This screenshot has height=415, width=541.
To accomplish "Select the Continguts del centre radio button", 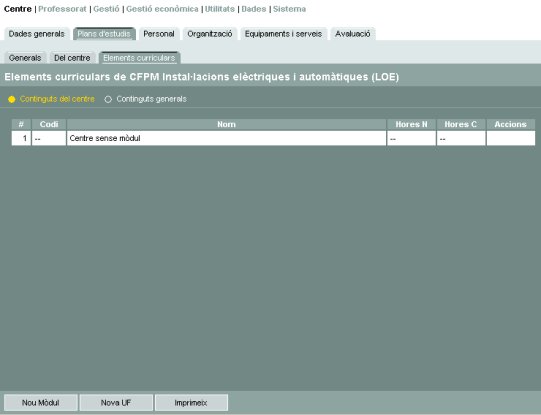I will tap(12, 99).
